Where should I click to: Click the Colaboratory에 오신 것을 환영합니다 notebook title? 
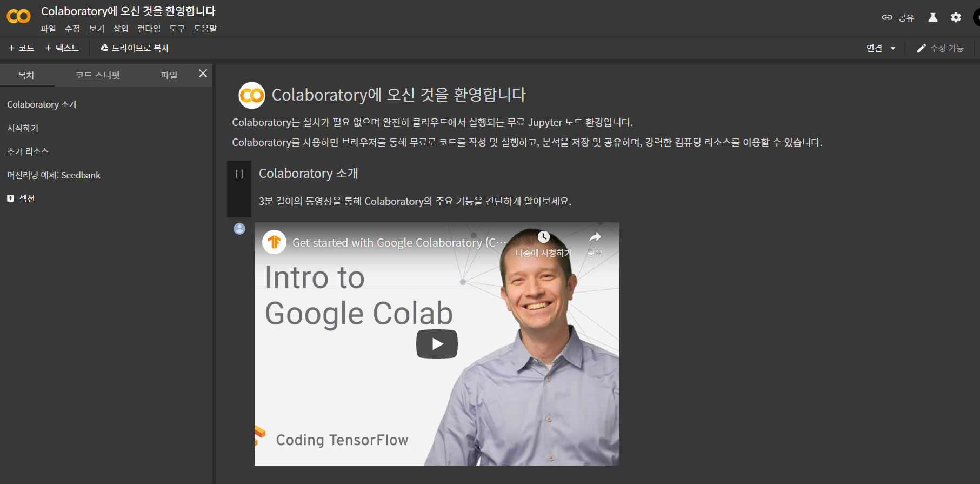point(128,11)
